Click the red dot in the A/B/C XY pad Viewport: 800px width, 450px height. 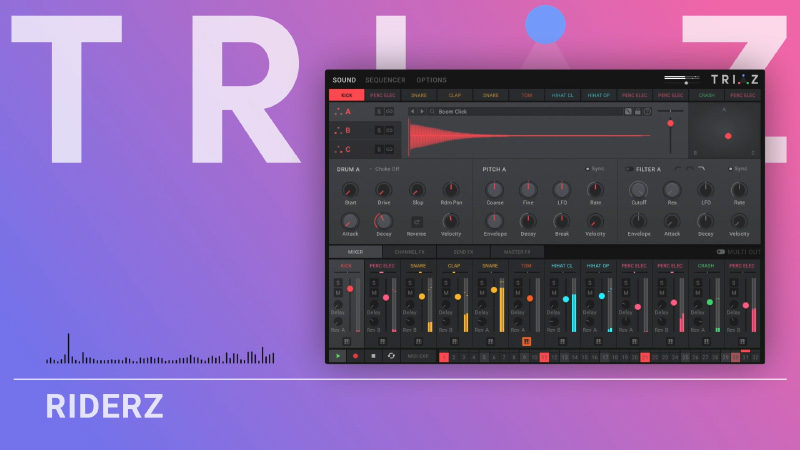pos(728,136)
